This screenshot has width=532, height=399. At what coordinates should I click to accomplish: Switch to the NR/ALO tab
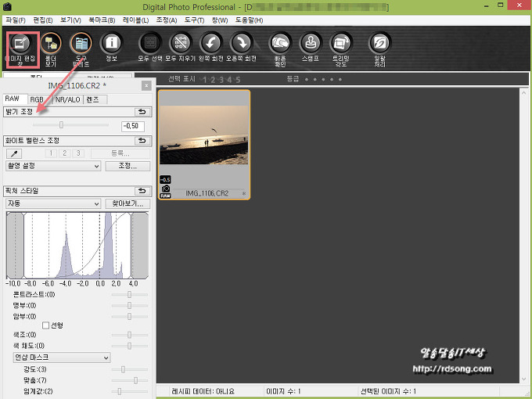66,99
